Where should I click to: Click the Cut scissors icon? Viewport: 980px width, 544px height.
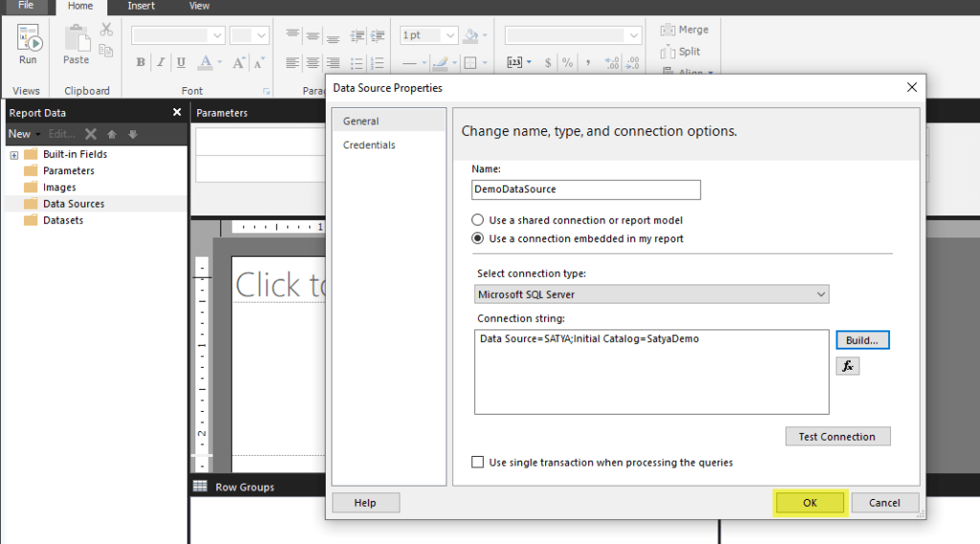pos(105,30)
